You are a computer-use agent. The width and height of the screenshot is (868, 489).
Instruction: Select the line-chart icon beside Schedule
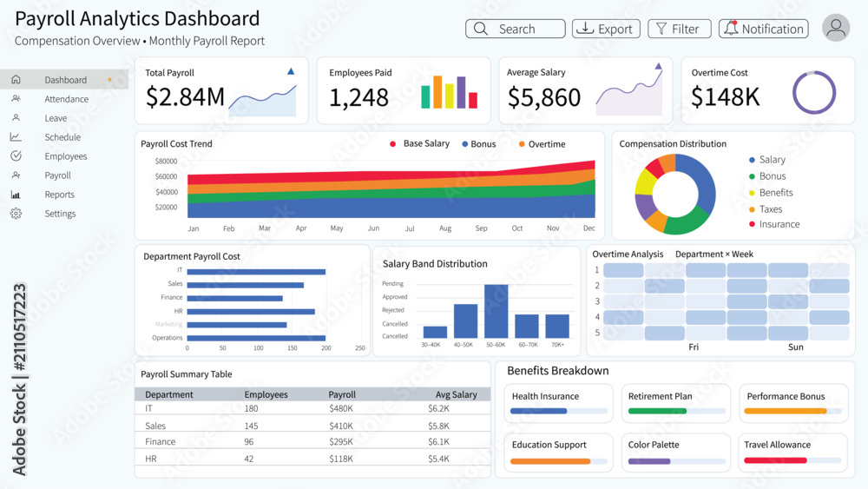16,136
